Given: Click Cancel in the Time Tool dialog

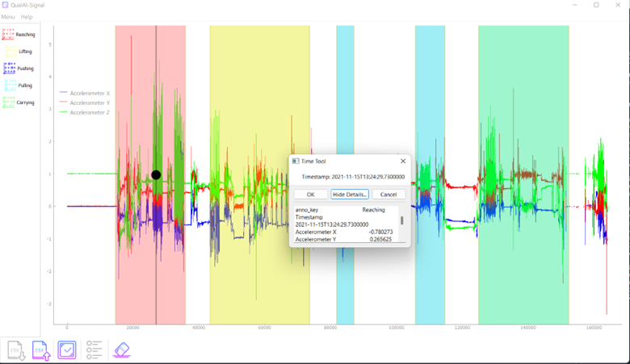Looking at the screenshot, I should pos(388,195).
